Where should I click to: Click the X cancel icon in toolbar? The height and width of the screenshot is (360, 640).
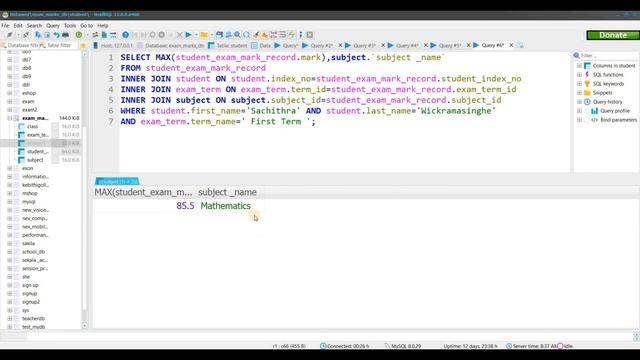click(x=180, y=35)
